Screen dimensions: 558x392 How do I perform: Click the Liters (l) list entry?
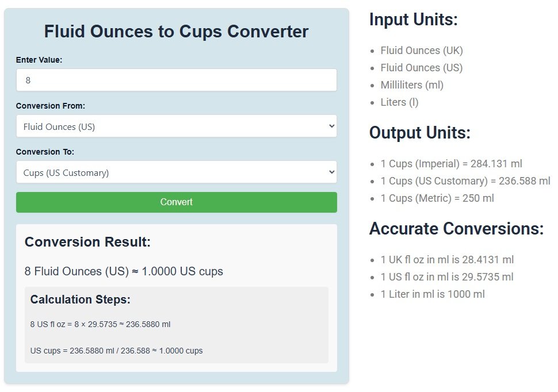click(399, 102)
